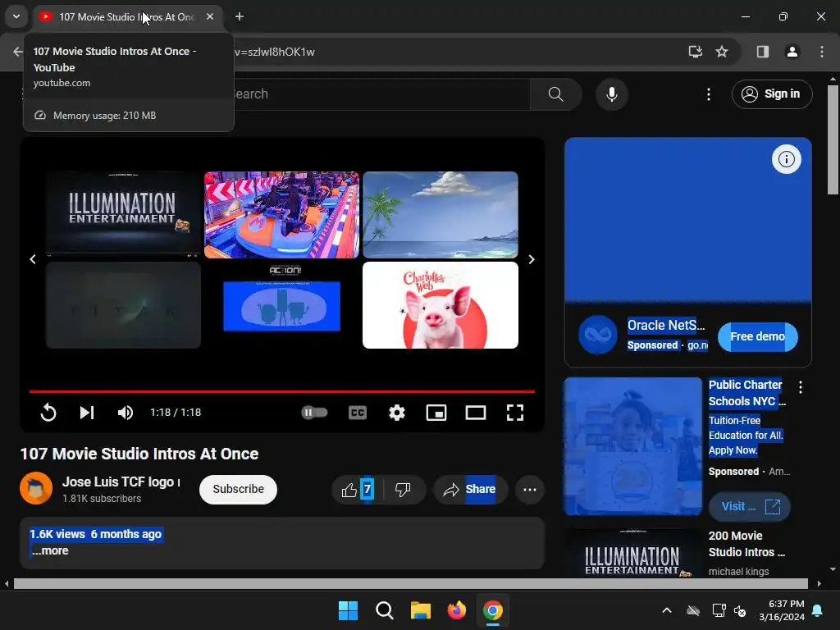Launch Firefox from taskbar

456,610
